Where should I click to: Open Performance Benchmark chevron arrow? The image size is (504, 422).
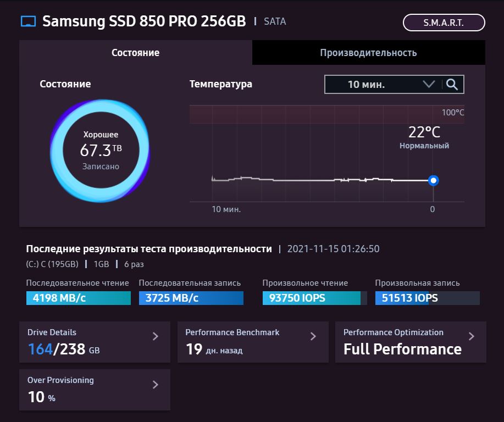point(313,336)
